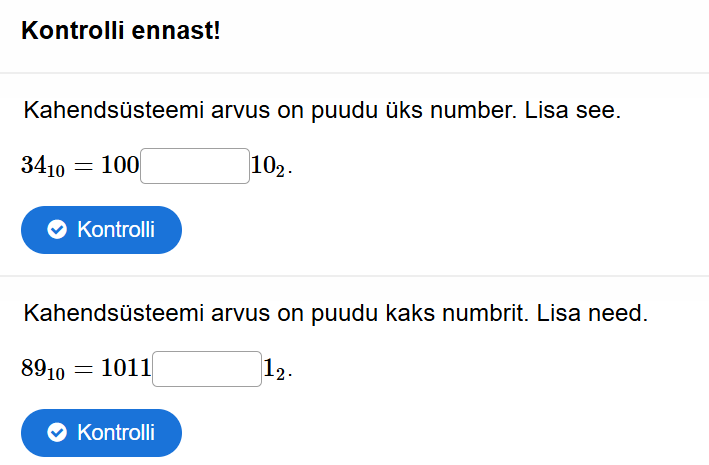This screenshot has height=465, width=709.
Task: Click the decimal number 34 in the first equation
Action: pos(34,166)
